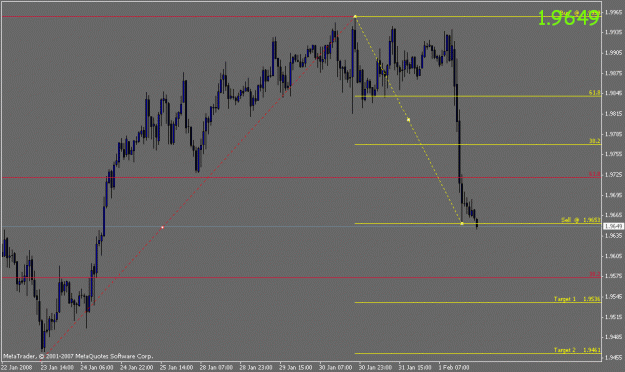625x372 pixels.
Task: Select the red trendline midpoint handle
Action: (162, 227)
